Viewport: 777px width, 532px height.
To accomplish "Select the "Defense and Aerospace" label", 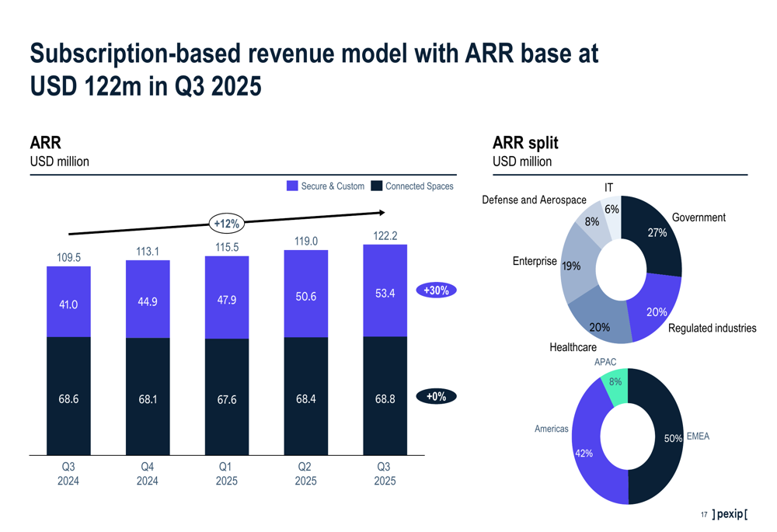I will coord(535,200).
